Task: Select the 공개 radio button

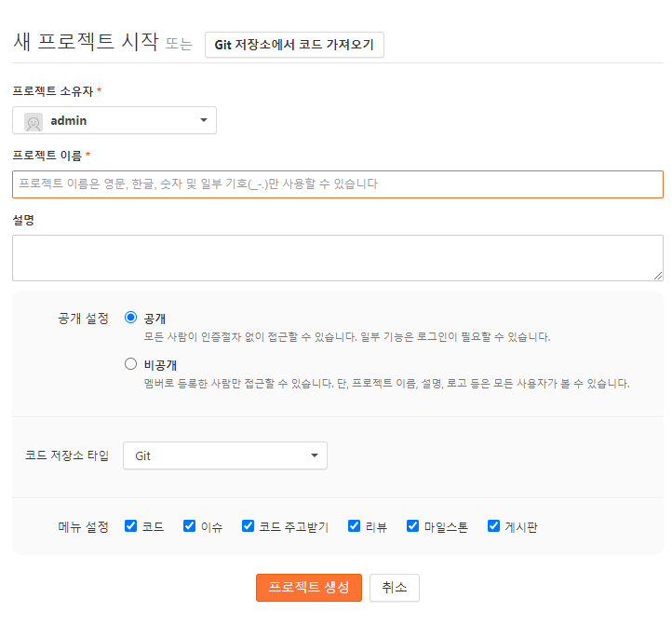Action: point(130,318)
